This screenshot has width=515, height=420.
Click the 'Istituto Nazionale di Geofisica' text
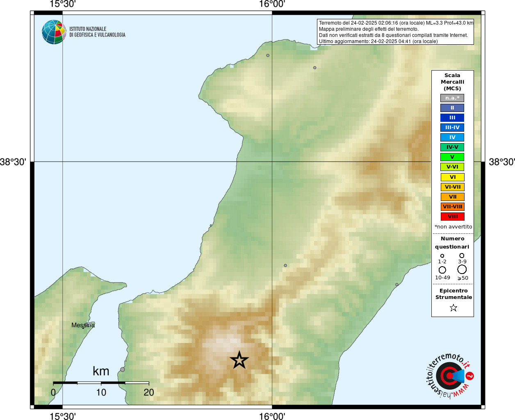(97, 32)
